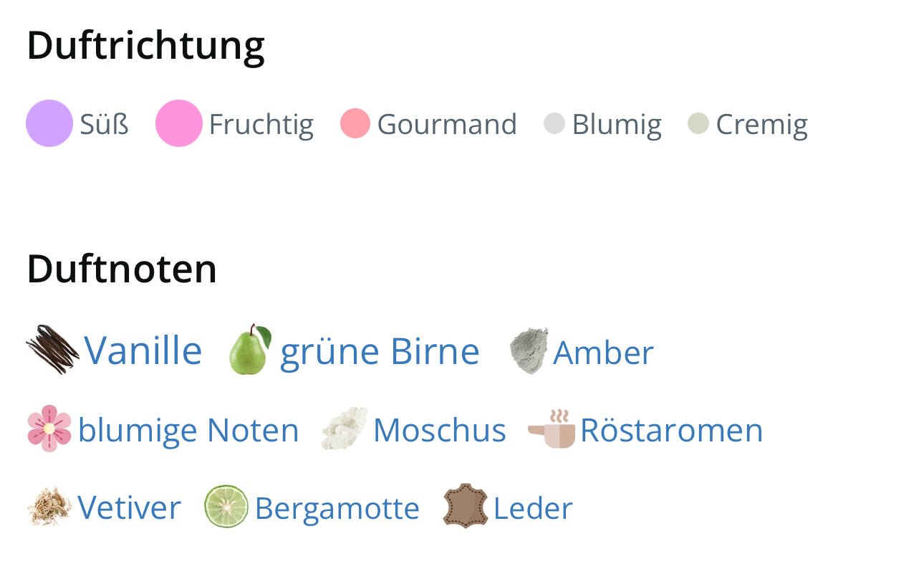Click the white musk icon
The height and width of the screenshot is (564, 924).
click(x=345, y=429)
